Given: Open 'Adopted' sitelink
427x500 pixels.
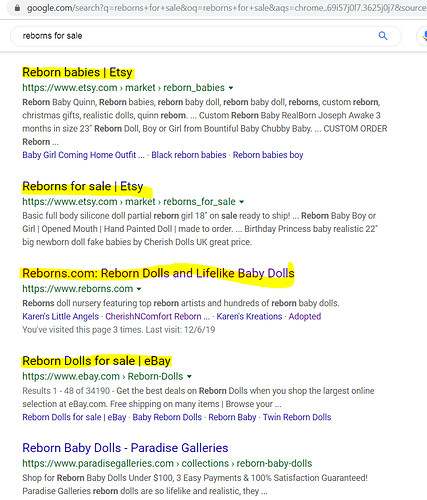Looking at the screenshot, I should pyautogui.click(x=305, y=316).
